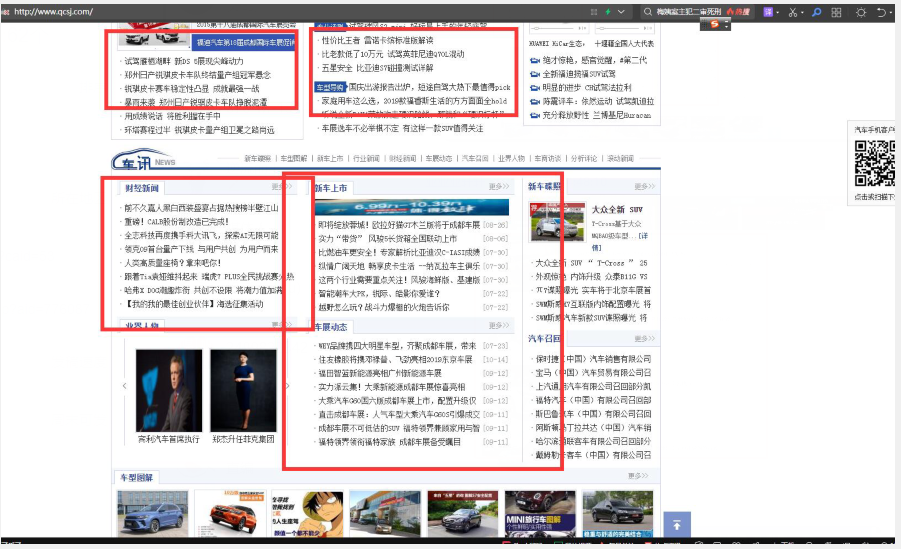The width and height of the screenshot is (901, 549).
Task: Open video link 全新福迪揽福SUV试驾
Action: coord(579,74)
